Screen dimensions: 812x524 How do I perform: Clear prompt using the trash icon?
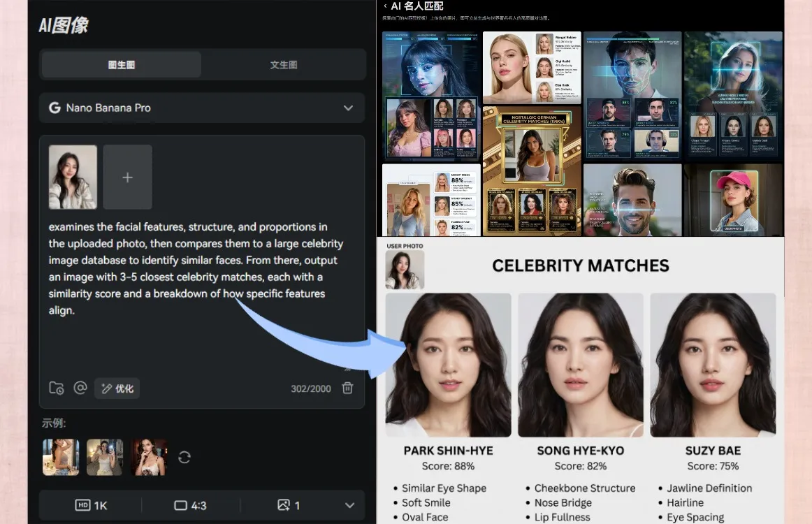click(347, 388)
